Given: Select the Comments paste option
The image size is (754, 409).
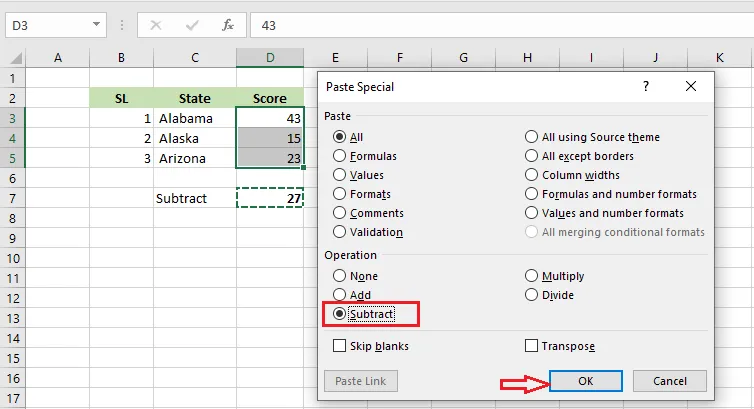Looking at the screenshot, I should tap(368, 213).
